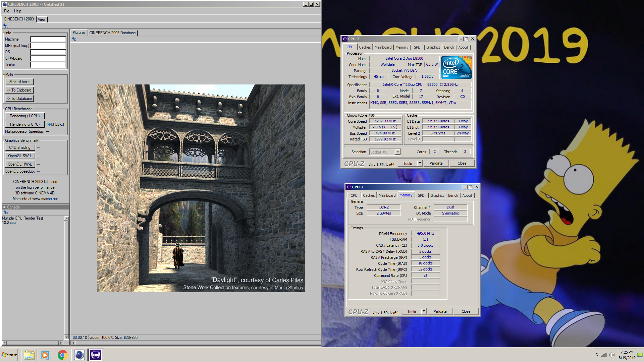Click the network signal tray icon
This screenshot has height=362, width=644.
(604, 355)
